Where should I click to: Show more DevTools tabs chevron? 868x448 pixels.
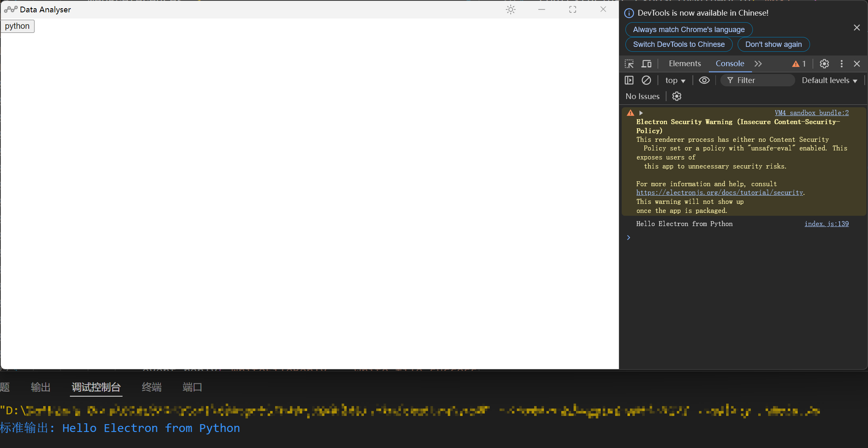pyautogui.click(x=758, y=64)
